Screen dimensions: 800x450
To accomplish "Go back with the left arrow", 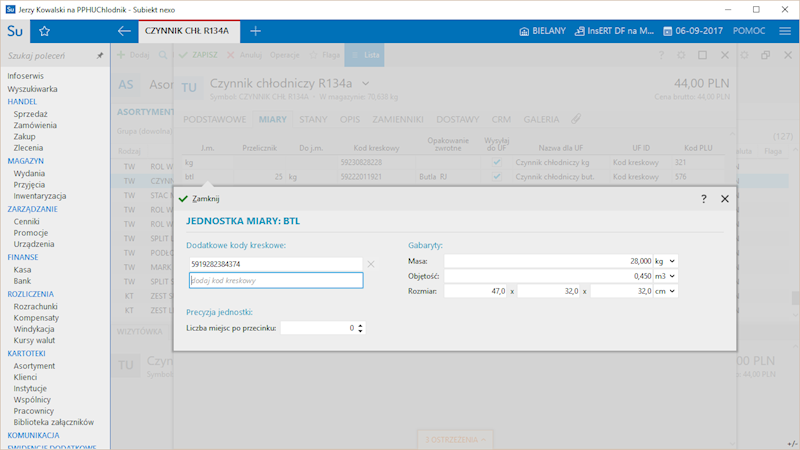I will [x=124, y=31].
